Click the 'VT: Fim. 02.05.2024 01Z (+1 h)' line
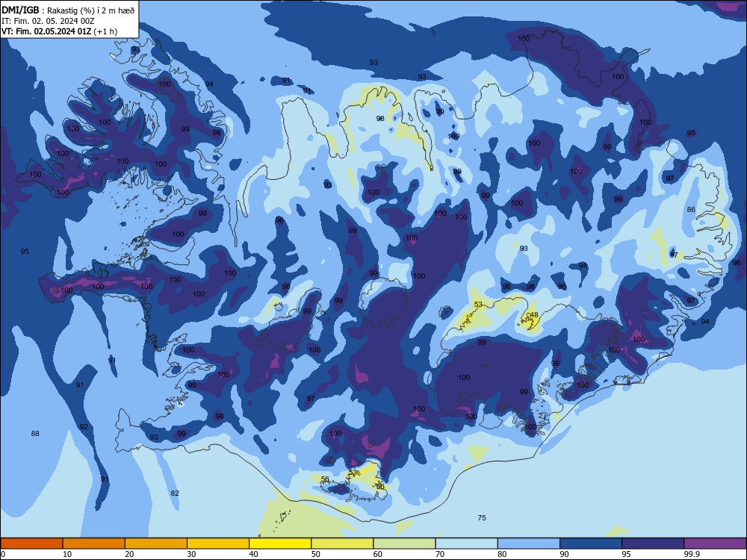 pos(60,31)
